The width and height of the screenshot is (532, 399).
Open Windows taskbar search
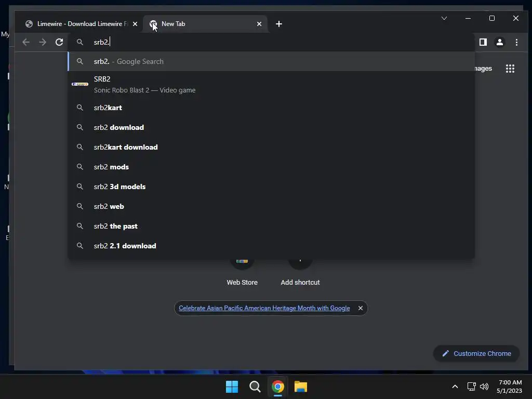pos(255,387)
